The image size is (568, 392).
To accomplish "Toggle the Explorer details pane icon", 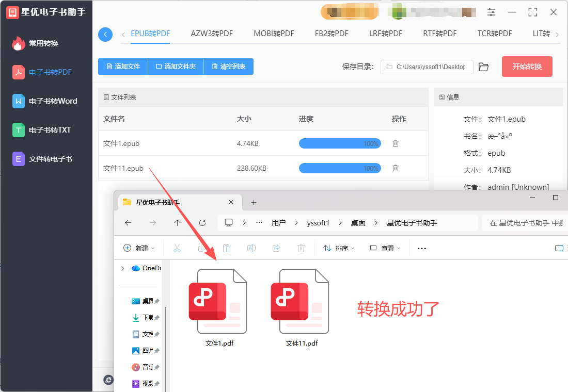I will 559,248.
